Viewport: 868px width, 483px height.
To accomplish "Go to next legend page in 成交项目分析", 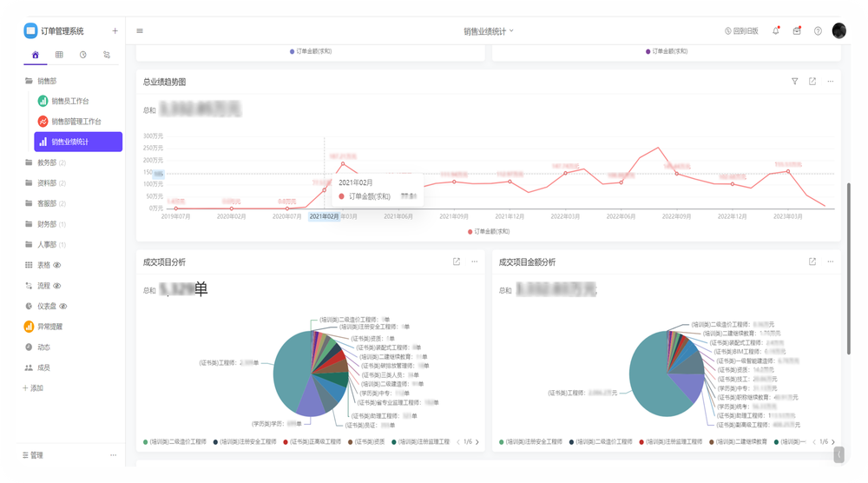I will pos(477,442).
